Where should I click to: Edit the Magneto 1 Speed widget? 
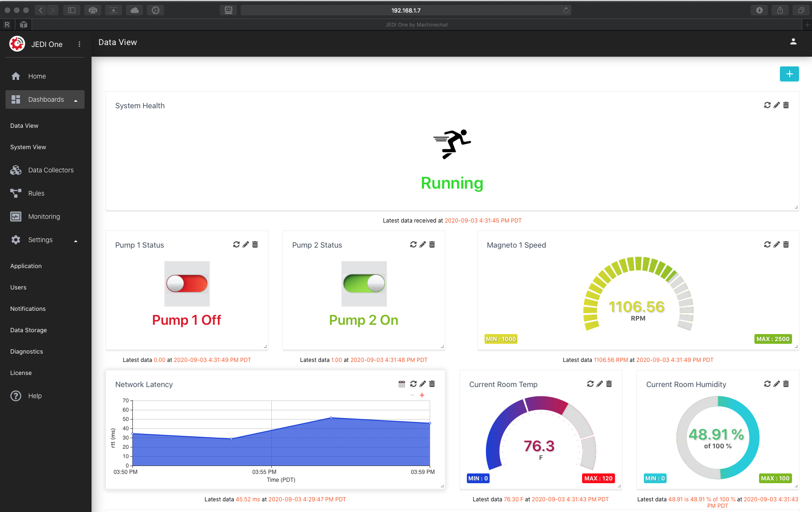pos(776,244)
